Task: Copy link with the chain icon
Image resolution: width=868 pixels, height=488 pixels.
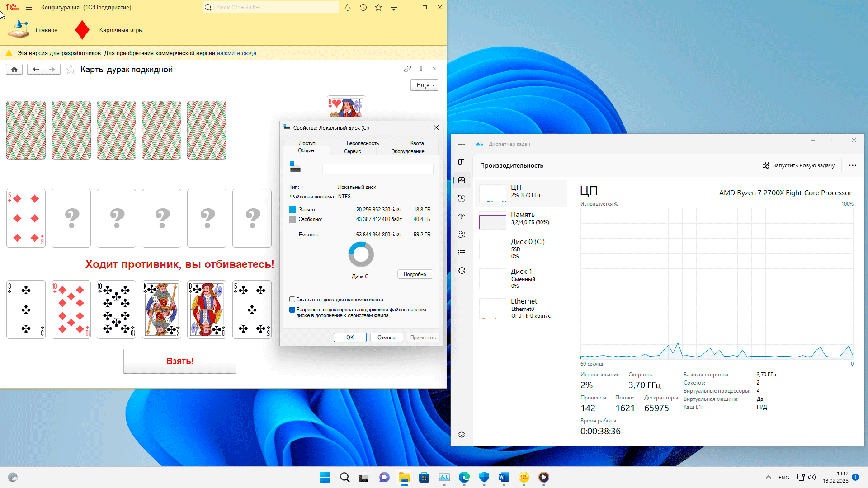Action: coord(407,69)
